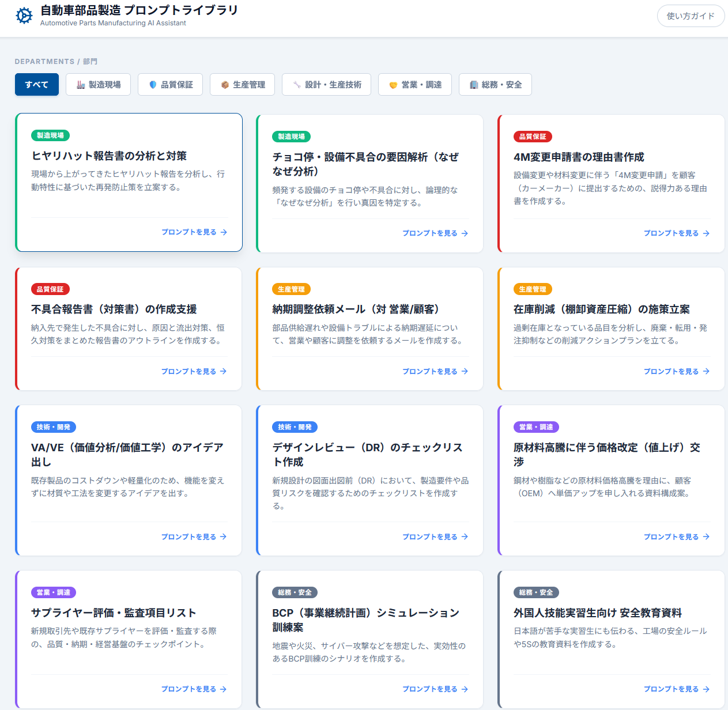This screenshot has height=710, width=728.
Task: Open the 使い方ガイド button
Action: coord(691,16)
